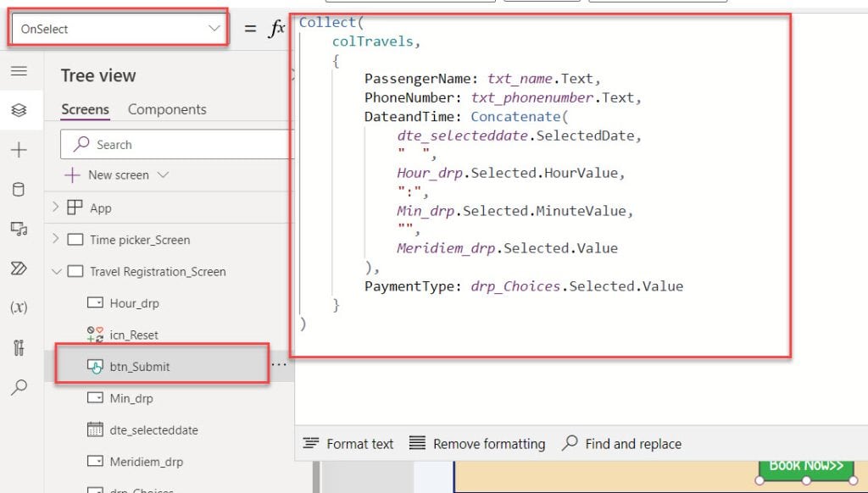
Task: Collapse the Travel Registration_Screen node
Action: (x=56, y=271)
